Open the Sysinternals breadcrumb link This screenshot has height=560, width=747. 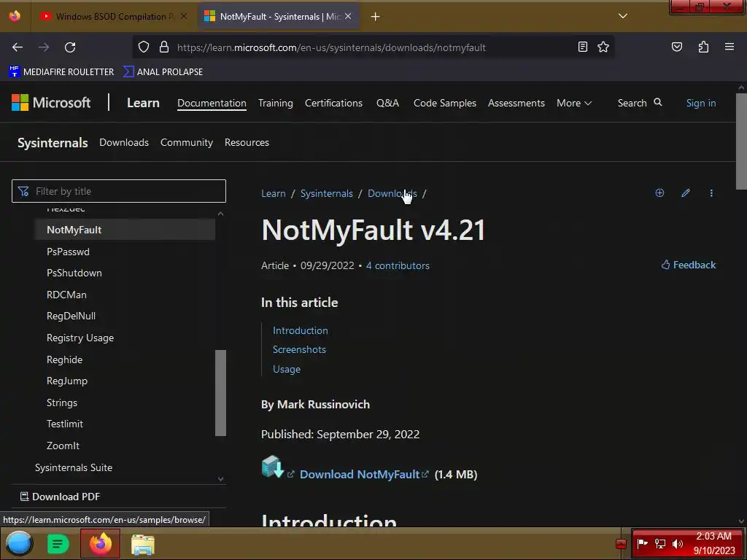click(326, 193)
